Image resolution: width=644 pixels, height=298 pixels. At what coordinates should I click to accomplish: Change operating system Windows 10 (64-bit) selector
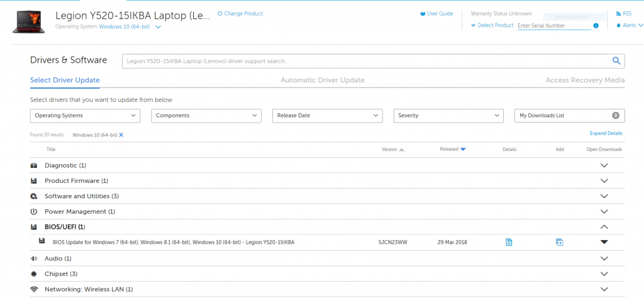(x=130, y=26)
